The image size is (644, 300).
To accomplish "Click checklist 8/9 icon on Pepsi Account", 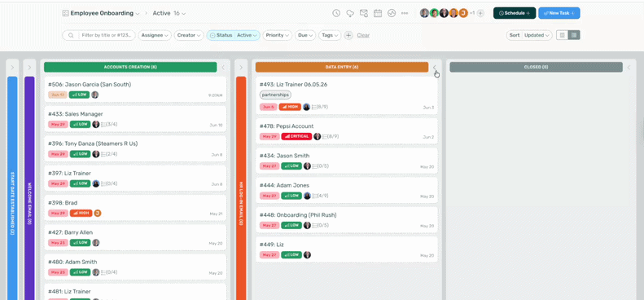I will point(325,137).
